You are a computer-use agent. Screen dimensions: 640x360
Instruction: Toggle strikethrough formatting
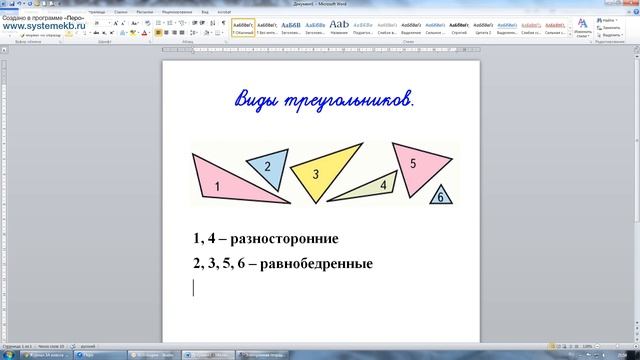96,33
